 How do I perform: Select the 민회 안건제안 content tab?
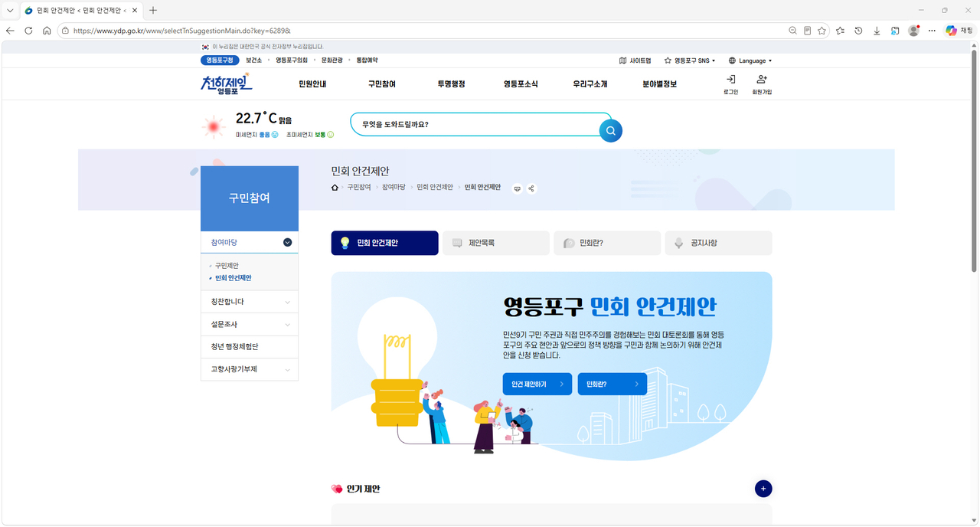384,243
